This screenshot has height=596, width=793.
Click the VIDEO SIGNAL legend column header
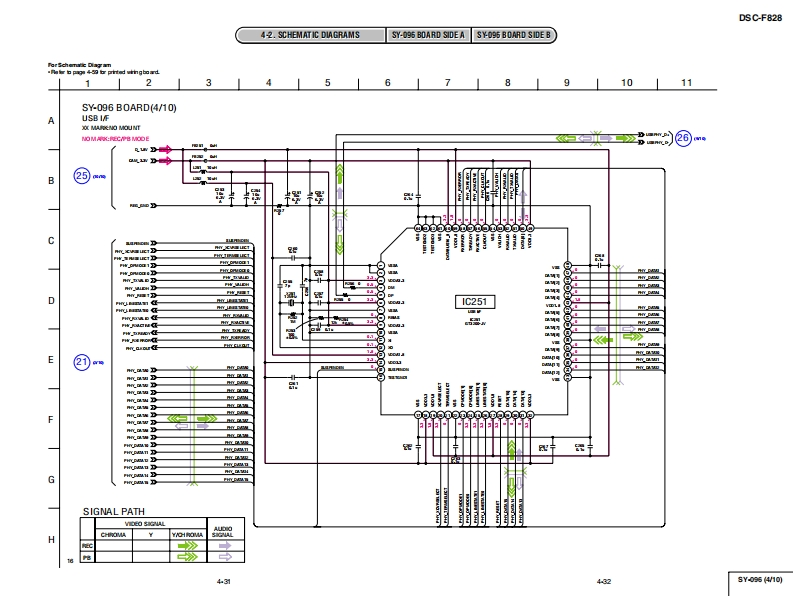point(143,524)
